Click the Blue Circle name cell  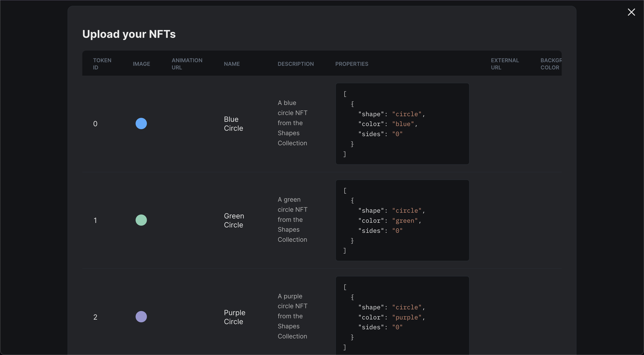coord(233,123)
